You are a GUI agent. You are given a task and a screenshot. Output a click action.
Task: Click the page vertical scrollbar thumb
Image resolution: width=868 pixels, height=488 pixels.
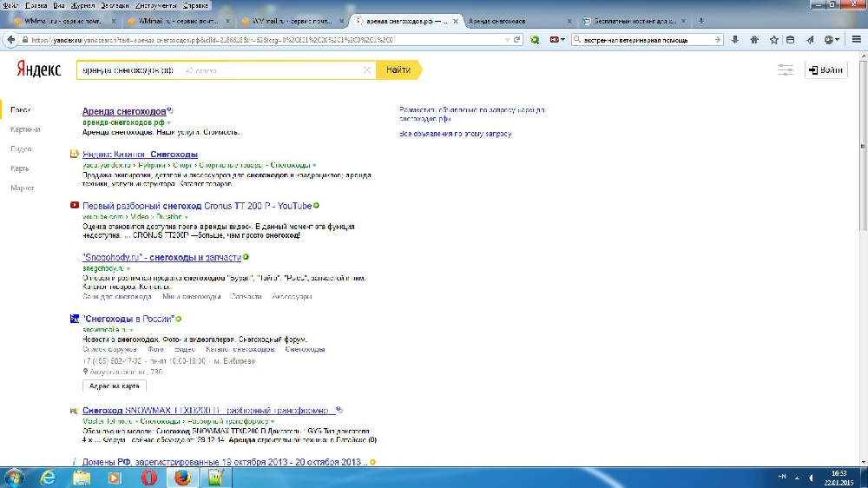coord(864,146)
